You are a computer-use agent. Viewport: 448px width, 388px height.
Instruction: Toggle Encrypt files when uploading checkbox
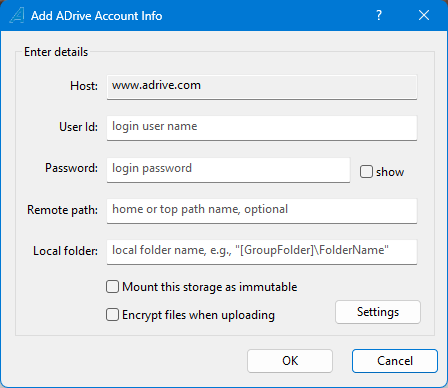pos(112,315)
